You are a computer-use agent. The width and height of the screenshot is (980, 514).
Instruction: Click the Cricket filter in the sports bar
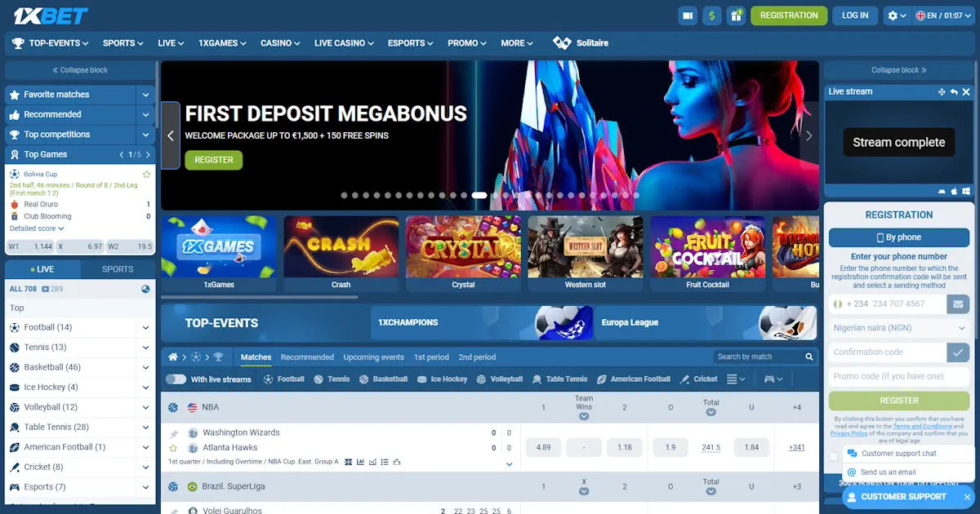[x=701, y=379]
